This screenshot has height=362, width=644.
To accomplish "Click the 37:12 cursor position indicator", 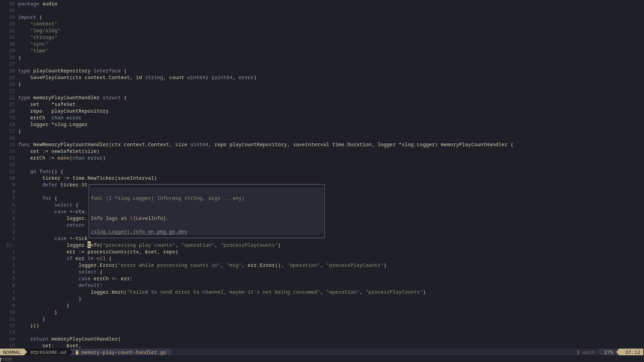I will tap(633, 352).
